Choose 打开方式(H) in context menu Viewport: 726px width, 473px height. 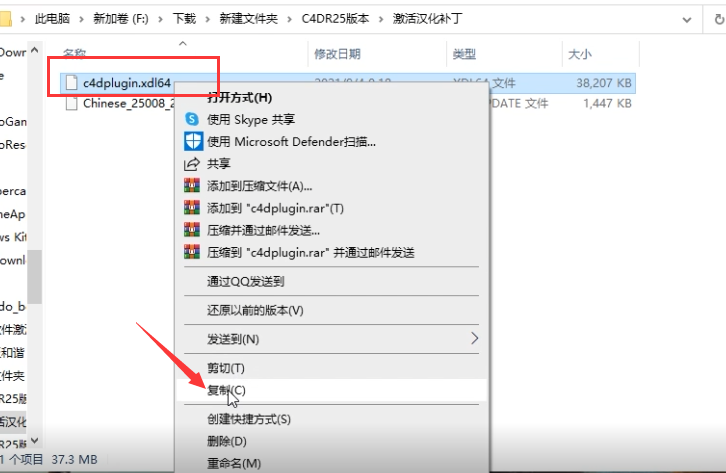click(x=239, y=97)
